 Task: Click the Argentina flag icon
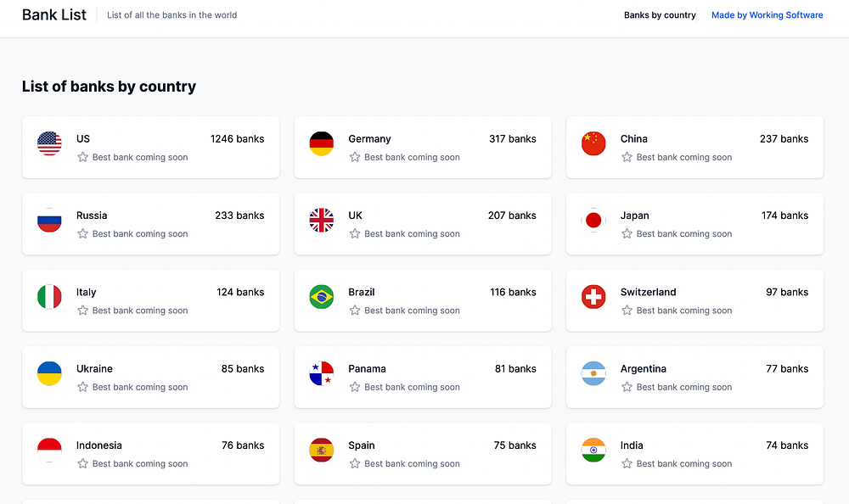[x=593, y=373]
